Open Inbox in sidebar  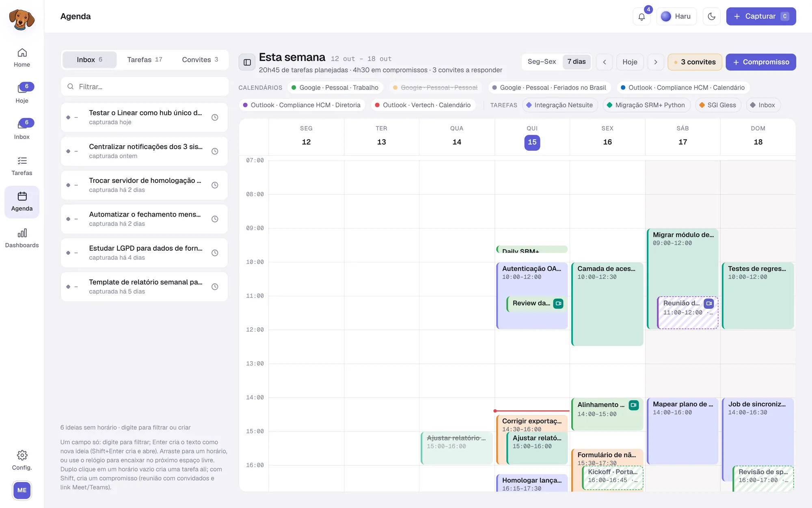pos(22,129)
